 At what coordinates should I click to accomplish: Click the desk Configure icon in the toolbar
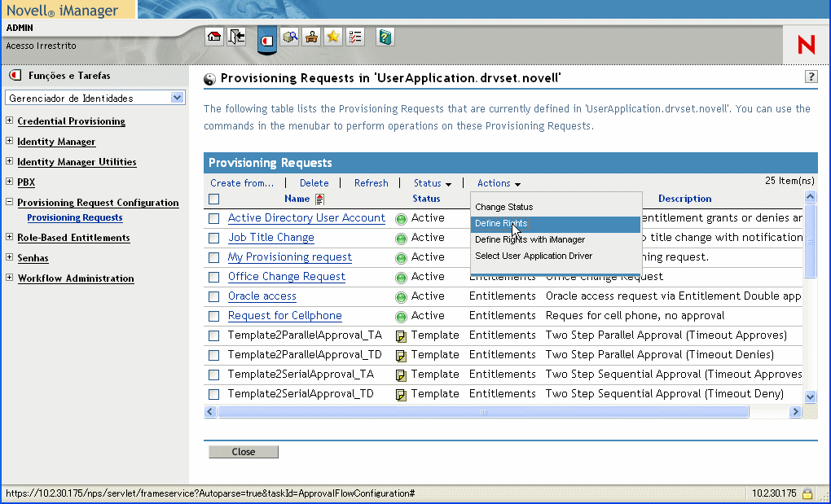tap(311, 37)
